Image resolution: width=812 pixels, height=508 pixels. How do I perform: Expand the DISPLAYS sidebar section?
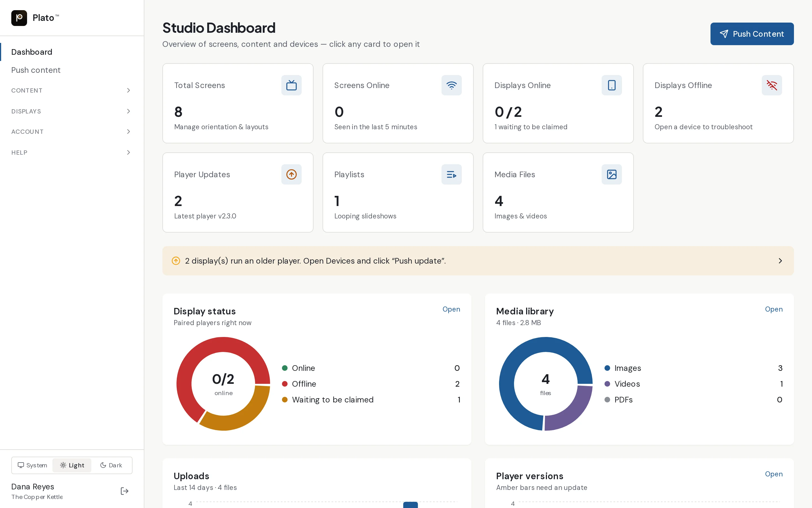coord(72,111)
